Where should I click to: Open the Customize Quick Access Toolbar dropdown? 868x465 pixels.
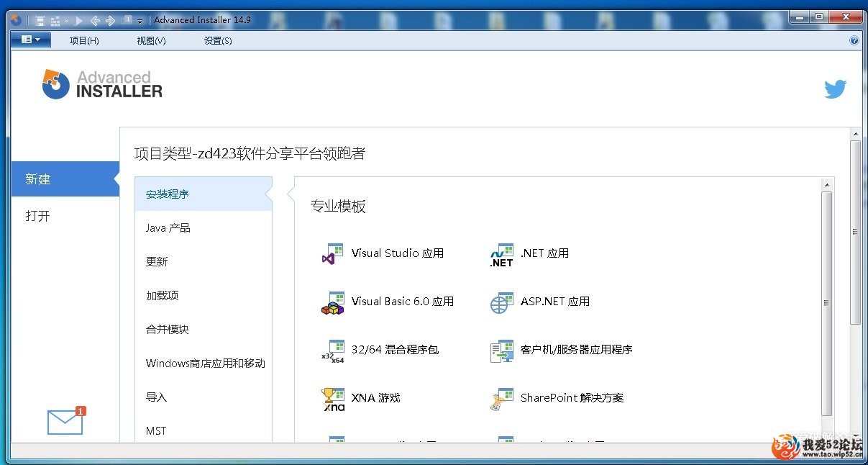(x=140, y=21)
